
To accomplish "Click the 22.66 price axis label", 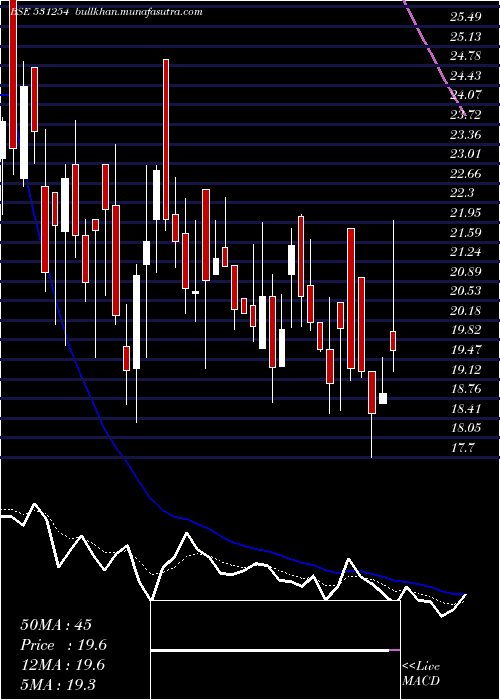I will click(x=466, y=174).
